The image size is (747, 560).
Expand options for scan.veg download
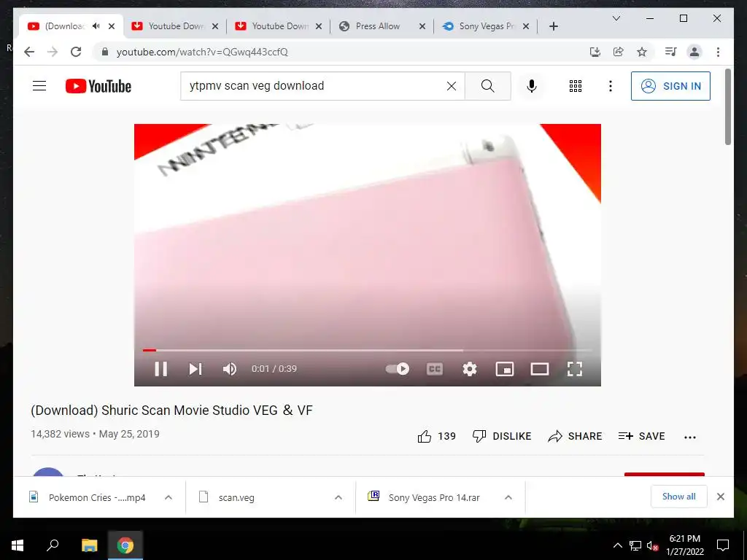pyautogui.click(x=338, y=497)
